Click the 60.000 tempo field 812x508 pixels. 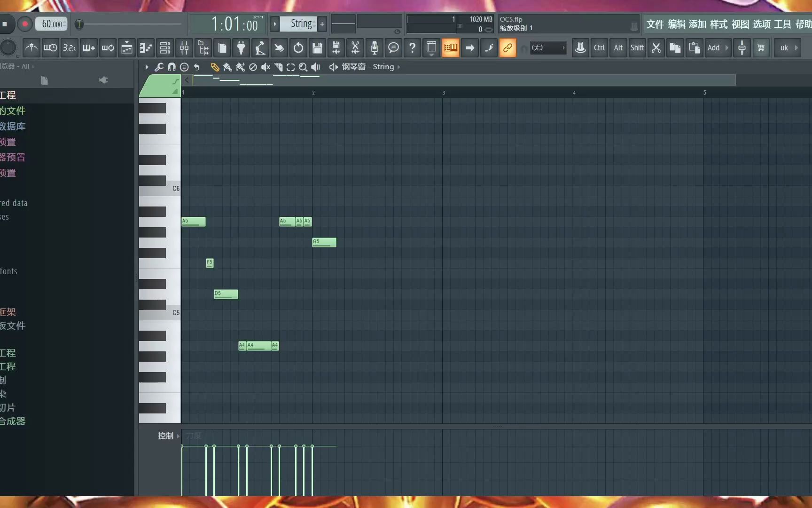tap(52, 24)
